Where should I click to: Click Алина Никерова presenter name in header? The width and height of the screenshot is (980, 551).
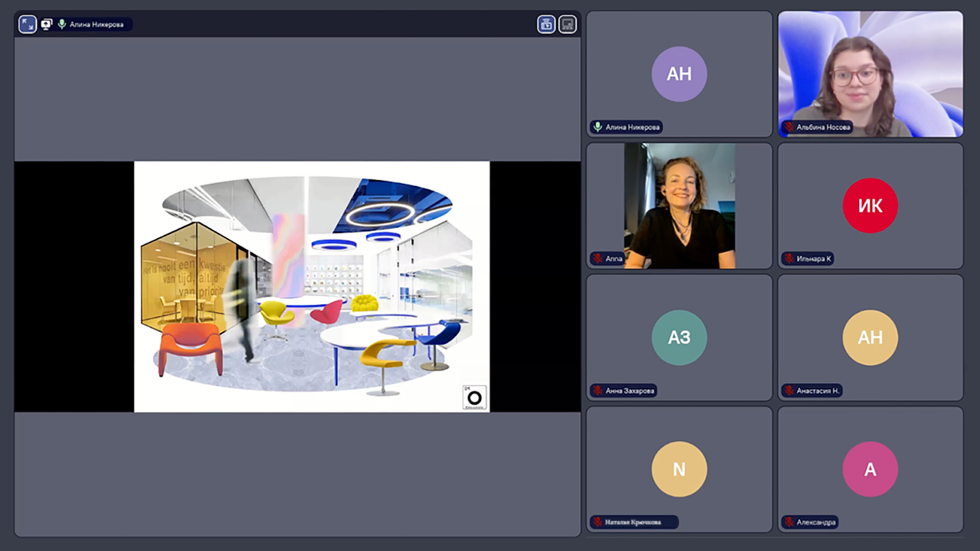[x=97, y=24]
